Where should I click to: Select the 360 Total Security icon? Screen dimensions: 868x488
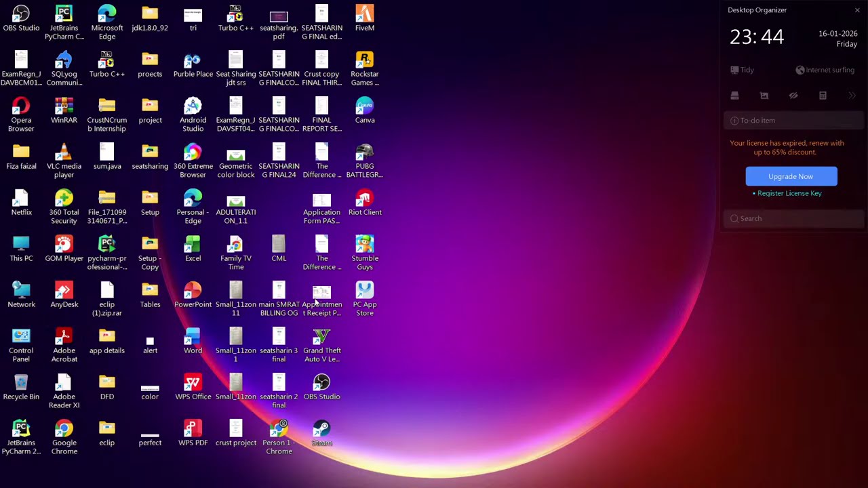(64, 207)
